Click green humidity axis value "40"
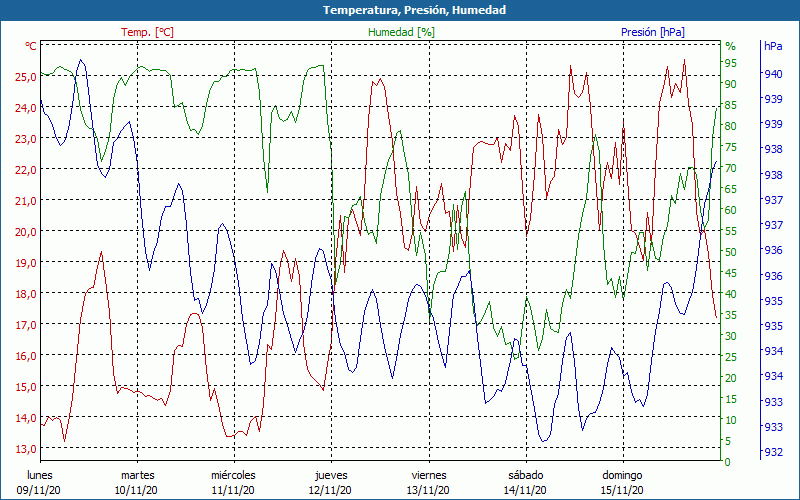800x500 pixels. [x=731, y=294]
